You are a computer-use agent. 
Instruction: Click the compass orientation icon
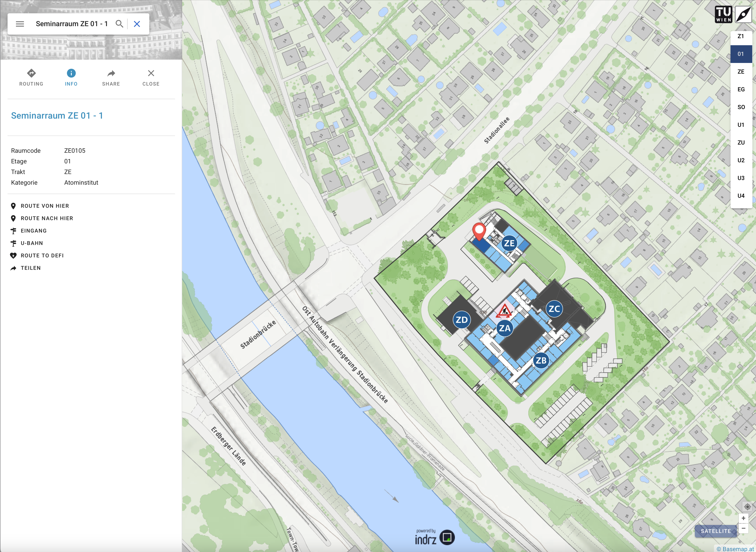point(744,14)
